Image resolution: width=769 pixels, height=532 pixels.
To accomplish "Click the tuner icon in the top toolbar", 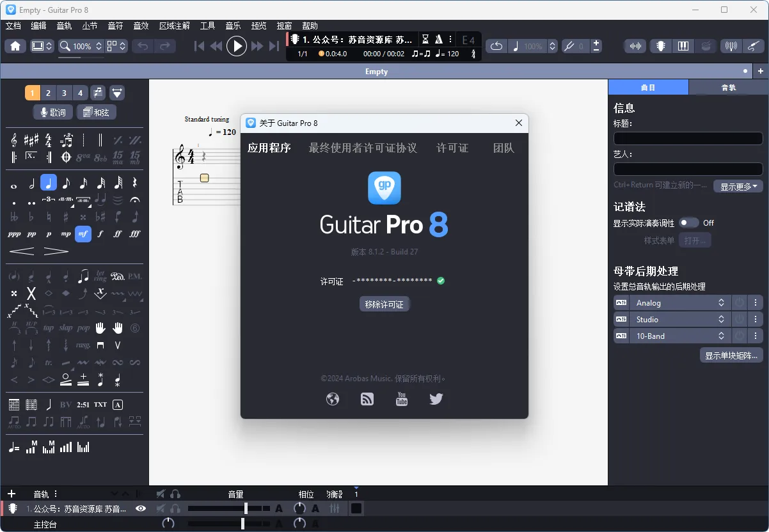I will click(x=731, y=46).
